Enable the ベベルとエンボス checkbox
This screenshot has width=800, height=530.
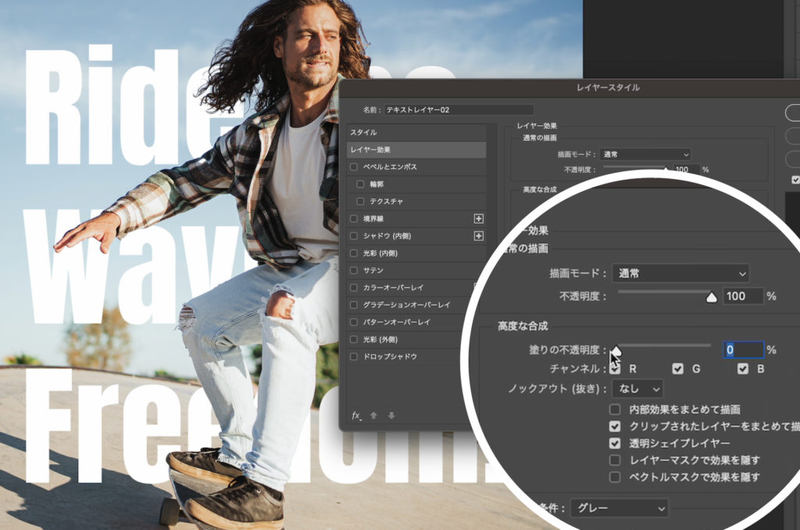pos(354,167)
